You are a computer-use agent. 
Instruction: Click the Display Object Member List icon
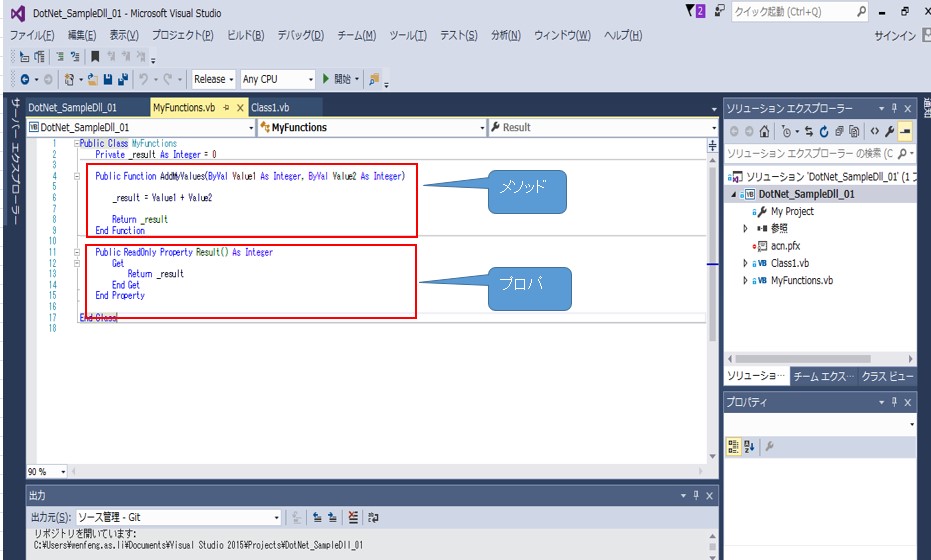pyautogui.click(x=24, y=57)
